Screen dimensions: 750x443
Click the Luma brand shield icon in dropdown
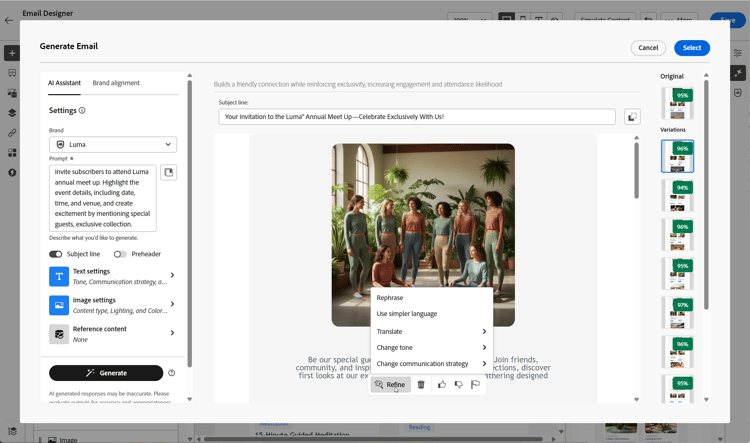point(60,144)
